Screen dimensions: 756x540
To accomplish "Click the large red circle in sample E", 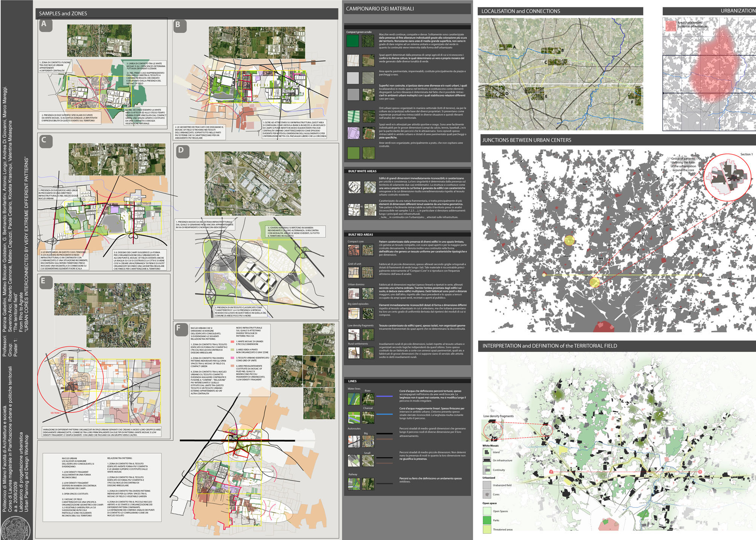I will pos(70,380).
